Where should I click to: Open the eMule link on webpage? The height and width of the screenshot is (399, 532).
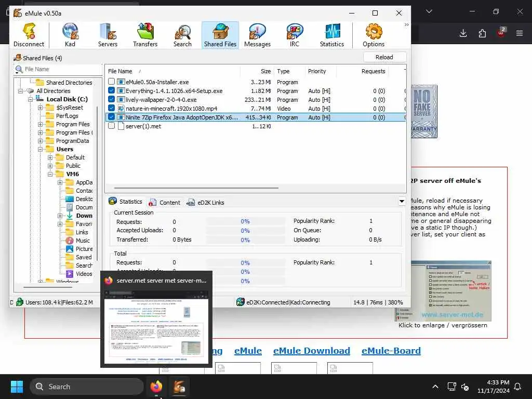point(248,351)
